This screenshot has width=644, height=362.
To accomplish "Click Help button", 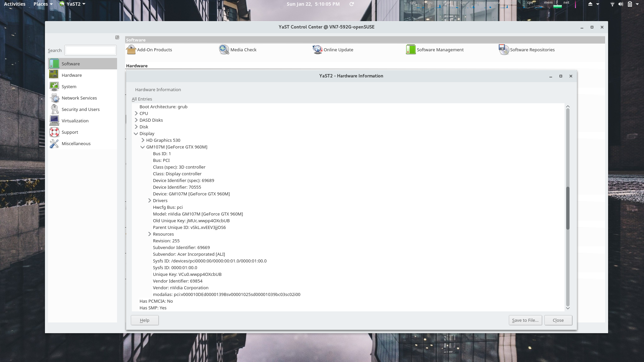I will (x=145, y=320).
